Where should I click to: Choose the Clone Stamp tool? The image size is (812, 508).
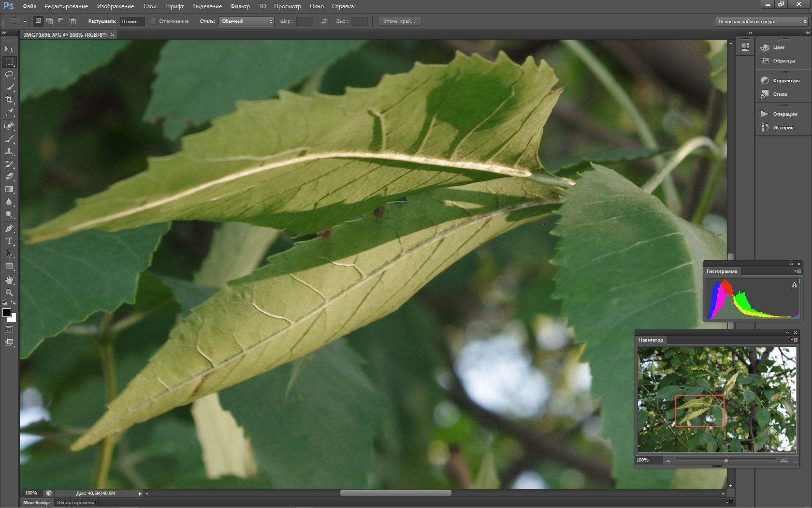(x=9, y=151)
